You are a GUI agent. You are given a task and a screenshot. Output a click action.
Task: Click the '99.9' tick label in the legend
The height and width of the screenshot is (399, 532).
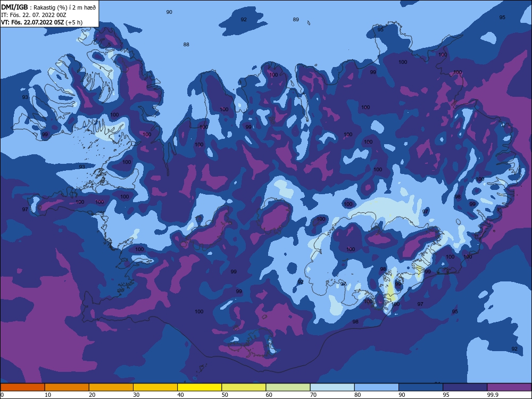pyautogui.click(x=492, y=395)
